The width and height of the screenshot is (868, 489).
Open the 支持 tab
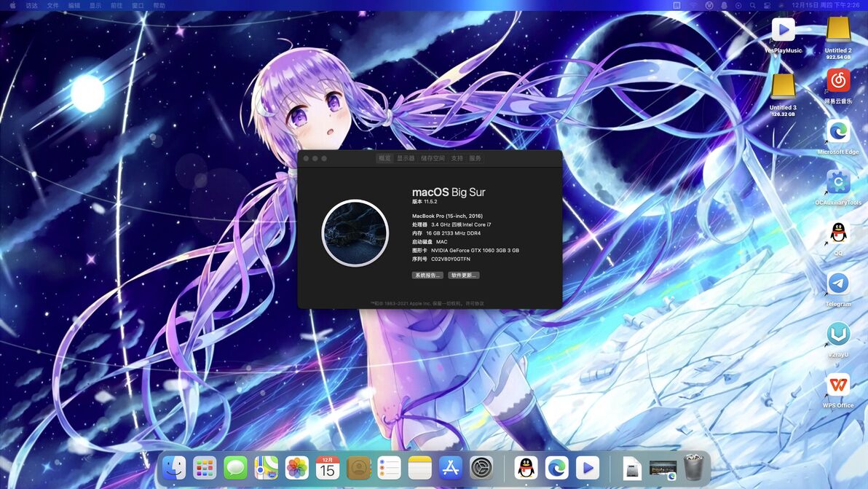(x=457, y=158)
